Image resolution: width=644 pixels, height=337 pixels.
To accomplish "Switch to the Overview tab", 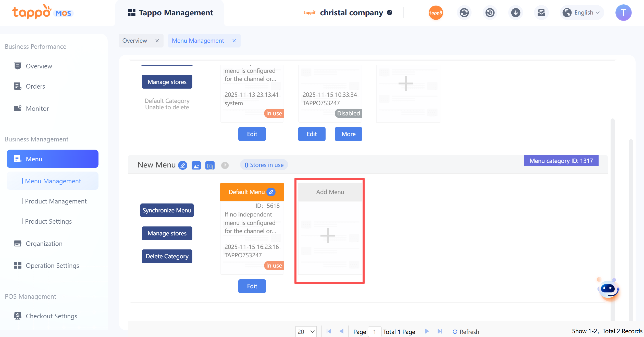I will point(135,41).
